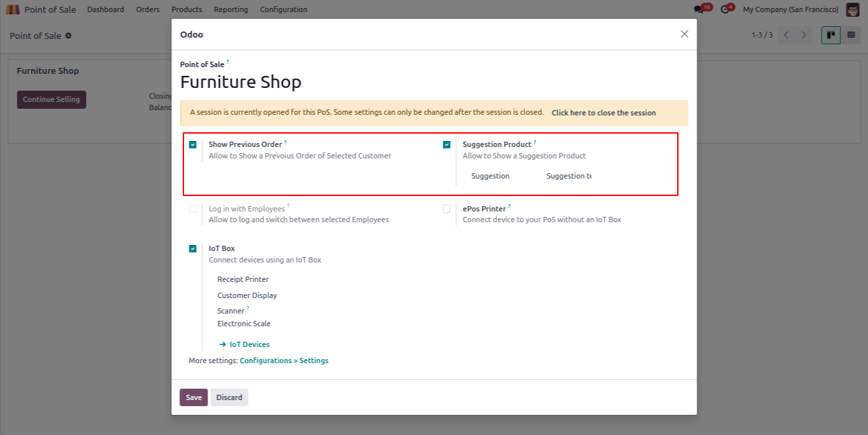Screen dimensions: 868x435
Task: Click the Electronic Scale field
Action: [x=244, y=324]
